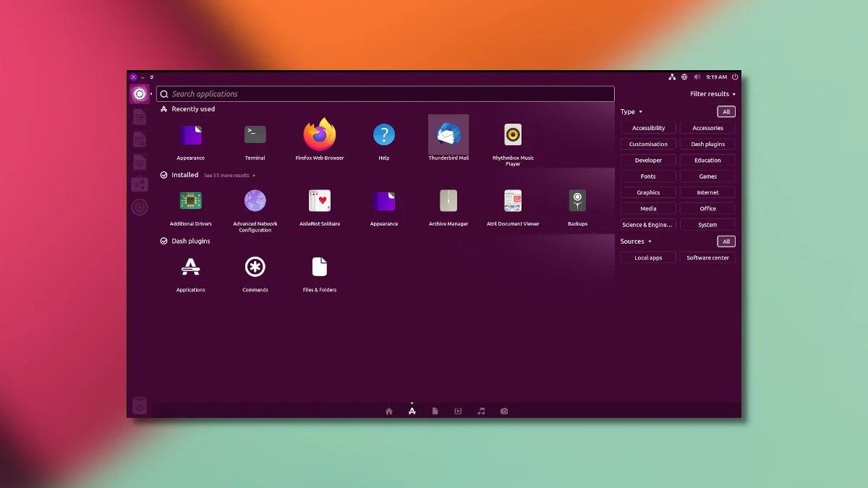Open AisleRiot Solitaire
This screenshot has height=488, width=868.
(318, 201)
